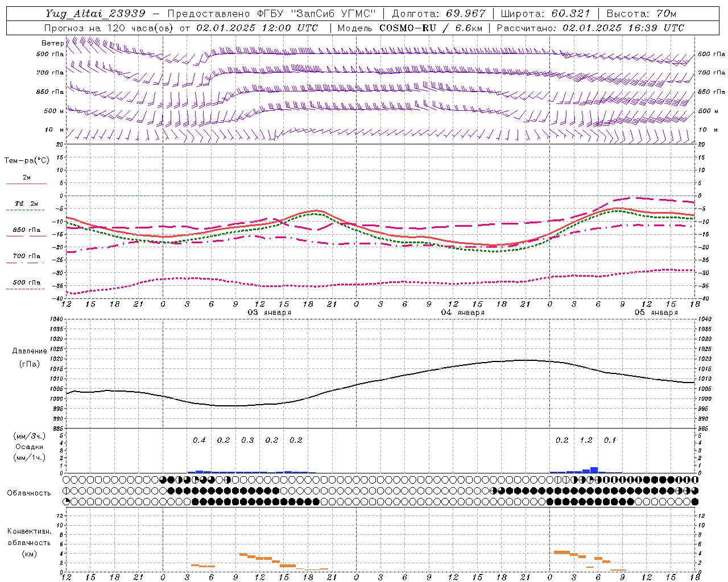Click the 'Td 2м' dew point legend label
The height and width of the screenshot is (582, 728).
(x=27, y=203)
